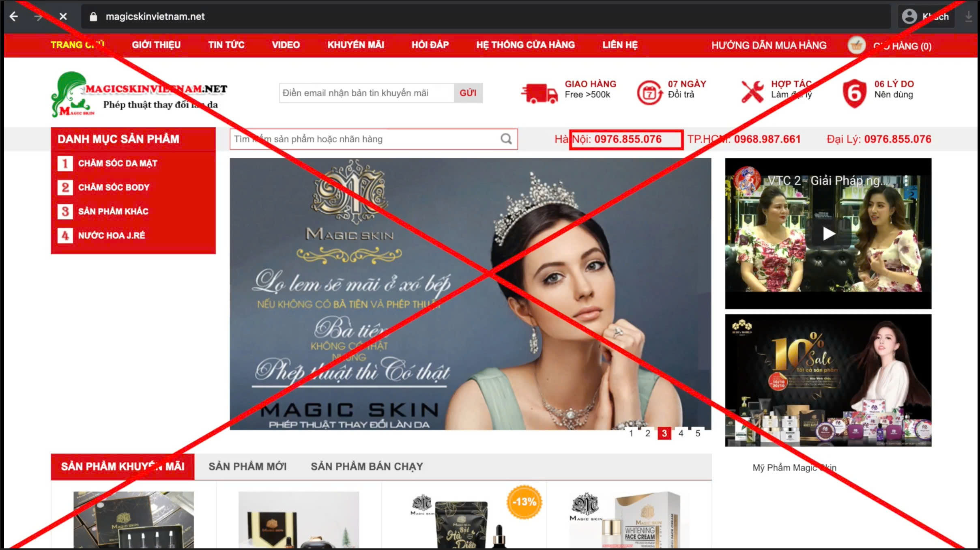Screen dimensions: 980x550
Task: Go back with the browser back arrow
Action: [x=14, y=17]
